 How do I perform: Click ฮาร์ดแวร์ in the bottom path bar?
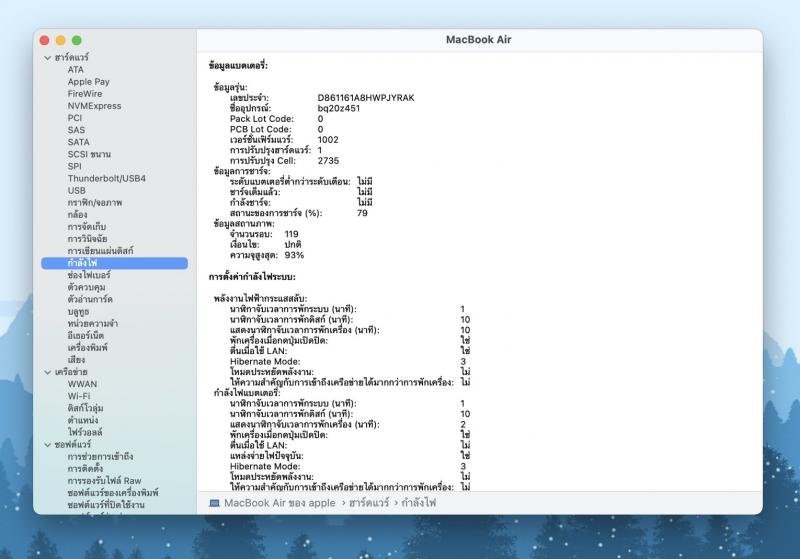pyautogui.click(x=369, y=503)
